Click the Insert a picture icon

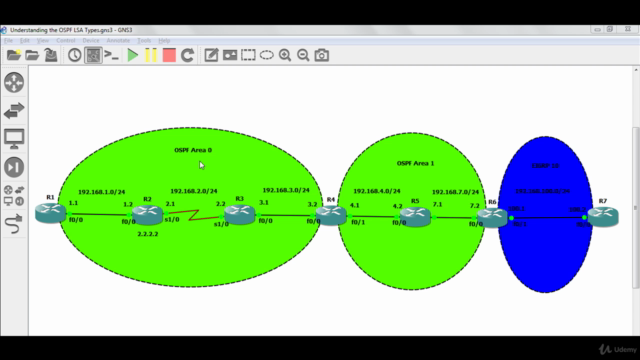tap(230, 55)
